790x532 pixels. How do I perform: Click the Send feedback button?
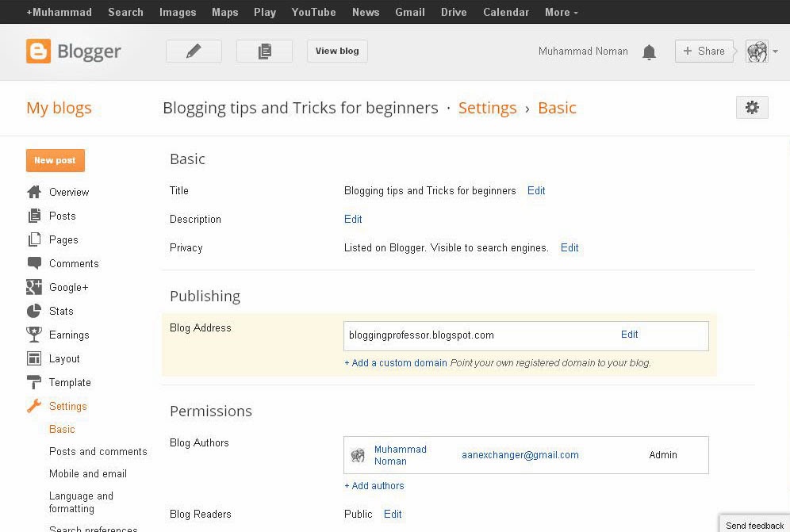coord(754,524)
